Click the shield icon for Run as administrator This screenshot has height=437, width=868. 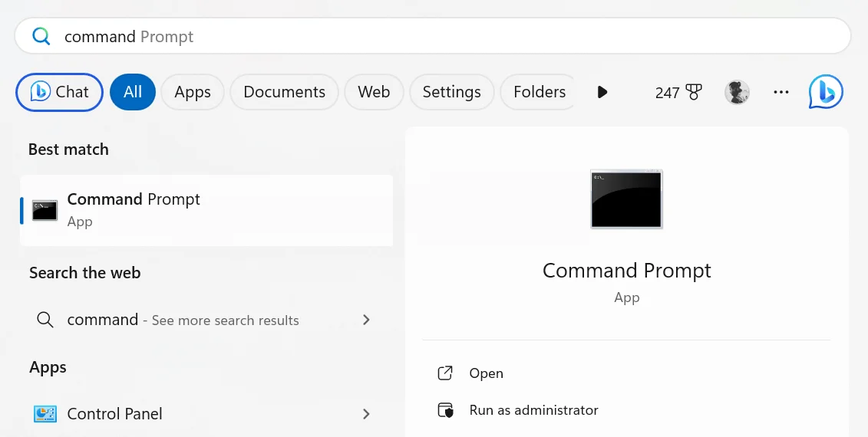(445, 410)
